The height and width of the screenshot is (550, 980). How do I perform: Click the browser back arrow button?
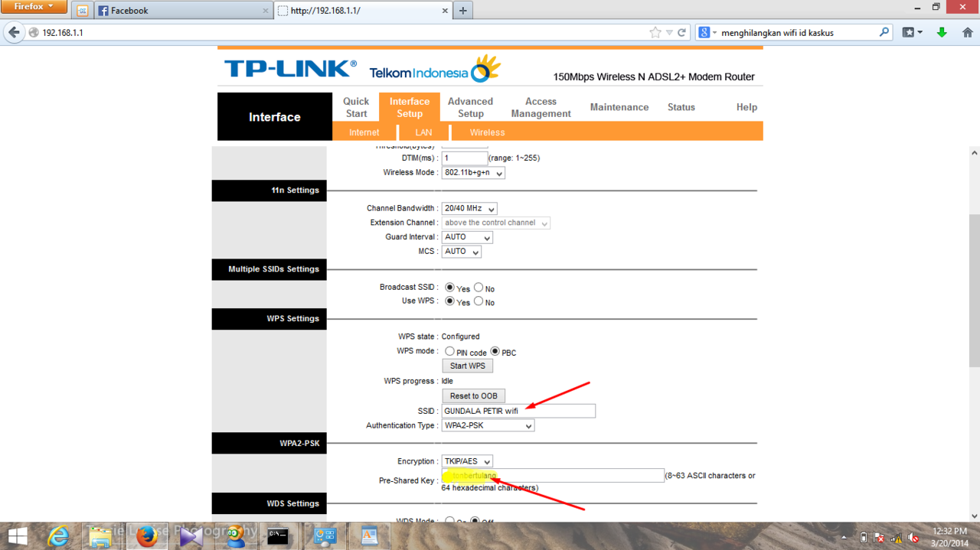pos(14,33)
